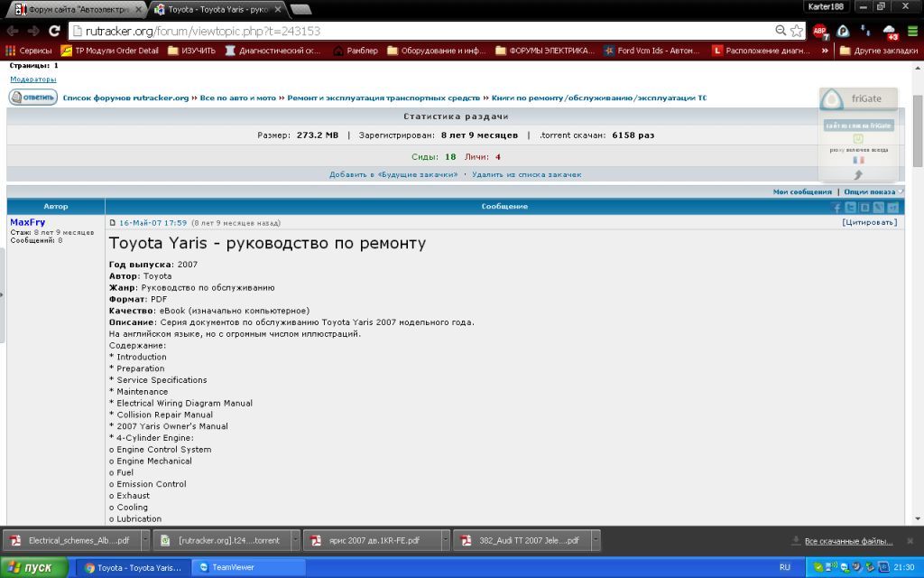Switch to TeamViewer in the taskbar

pos(249,567)
